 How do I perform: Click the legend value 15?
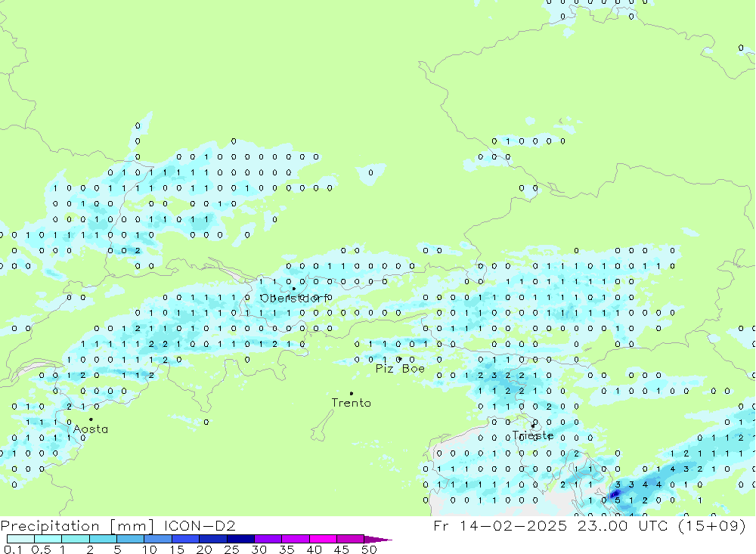point(177,549)
